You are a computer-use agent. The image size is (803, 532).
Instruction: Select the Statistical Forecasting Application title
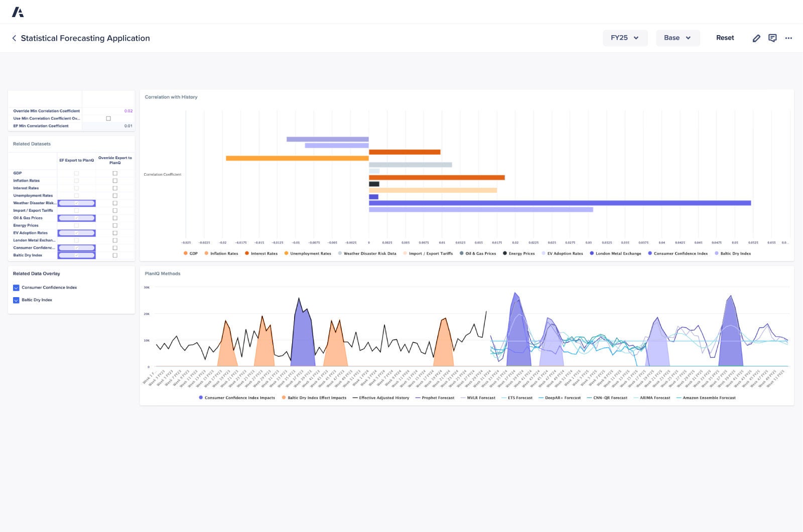click(x=85, y=38)
